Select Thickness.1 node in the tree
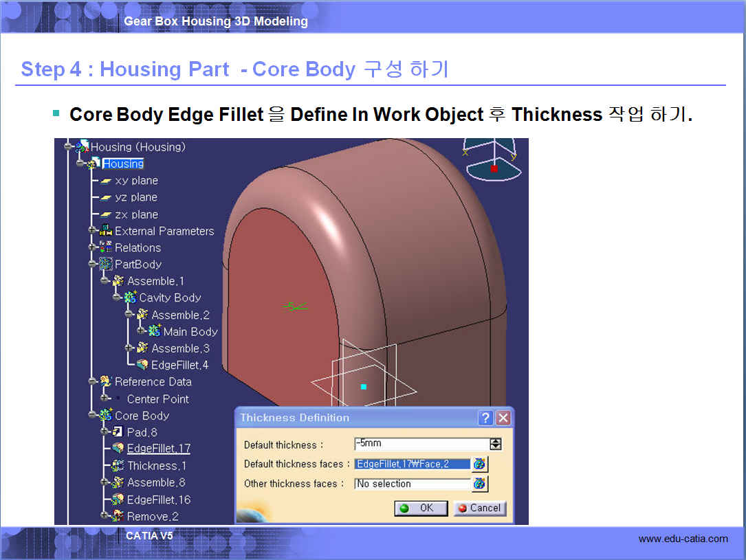Screen dimensions: 746x560 click(x=156, y=466)
